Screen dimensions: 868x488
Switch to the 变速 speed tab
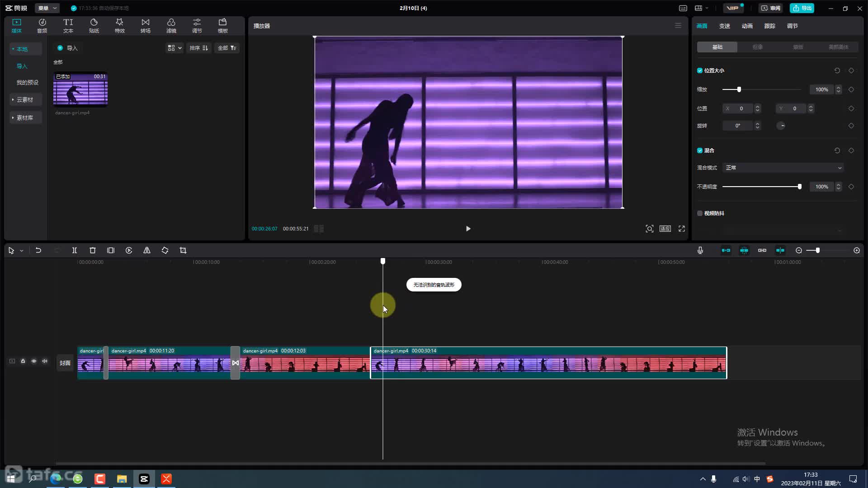(725, 26)
